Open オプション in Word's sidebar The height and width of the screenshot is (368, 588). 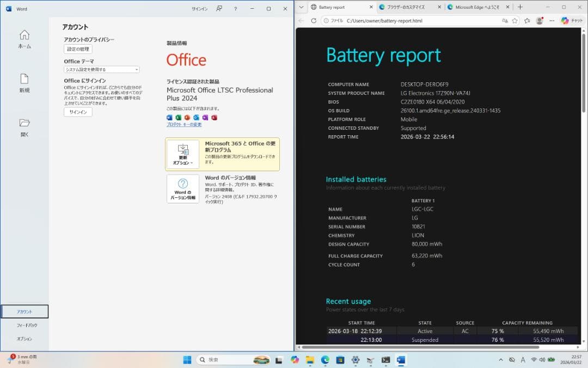(24, 339)
